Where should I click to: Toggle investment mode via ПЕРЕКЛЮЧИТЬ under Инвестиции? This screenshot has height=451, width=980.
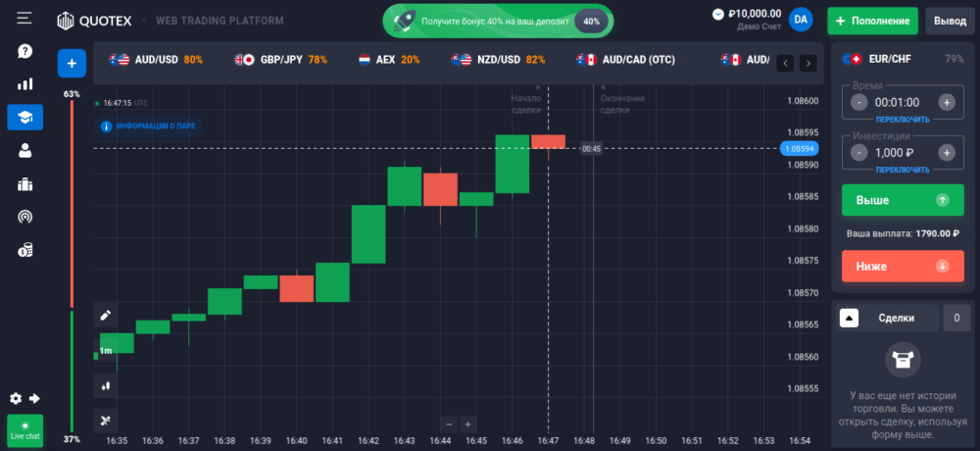pos(903,169)
